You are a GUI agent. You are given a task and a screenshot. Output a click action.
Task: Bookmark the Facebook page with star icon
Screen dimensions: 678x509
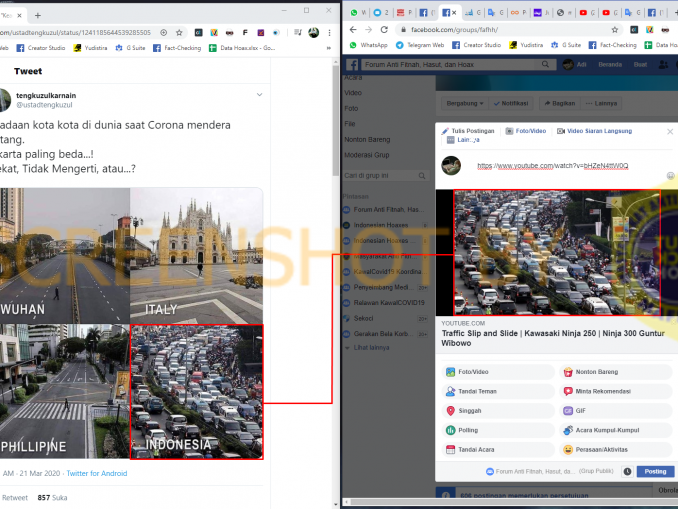tap(614, 30)
